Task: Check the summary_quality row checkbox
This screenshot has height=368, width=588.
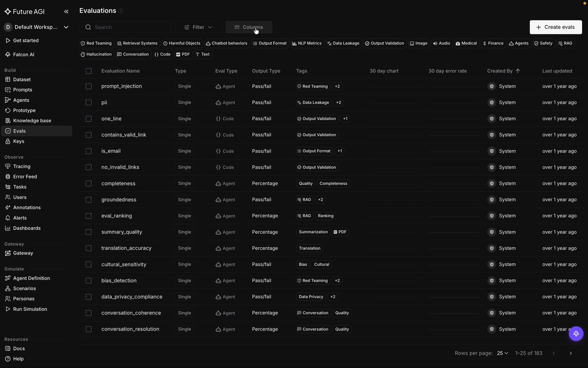Action: [x=89, y=232]
